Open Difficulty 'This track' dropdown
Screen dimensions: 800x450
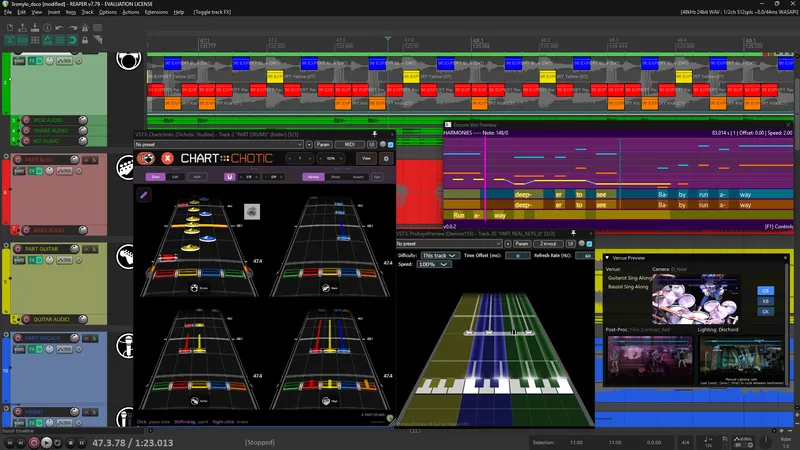click(x=440, y=256)
